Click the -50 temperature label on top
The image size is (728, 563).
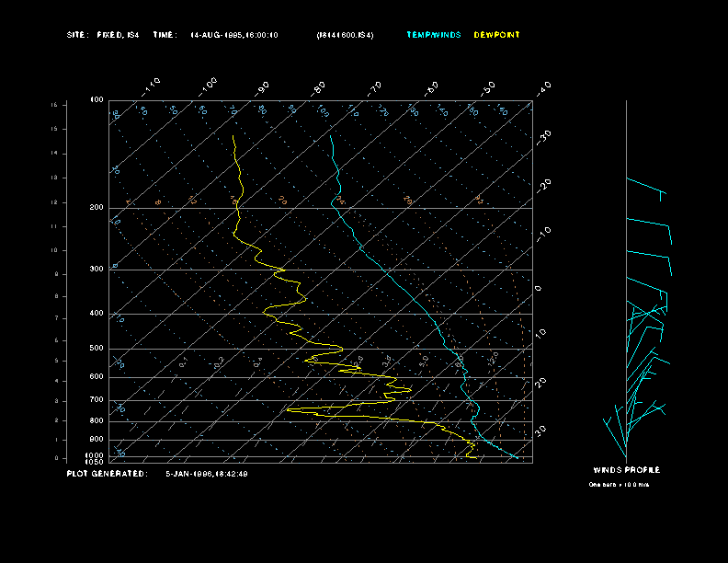tap(488, 88)
